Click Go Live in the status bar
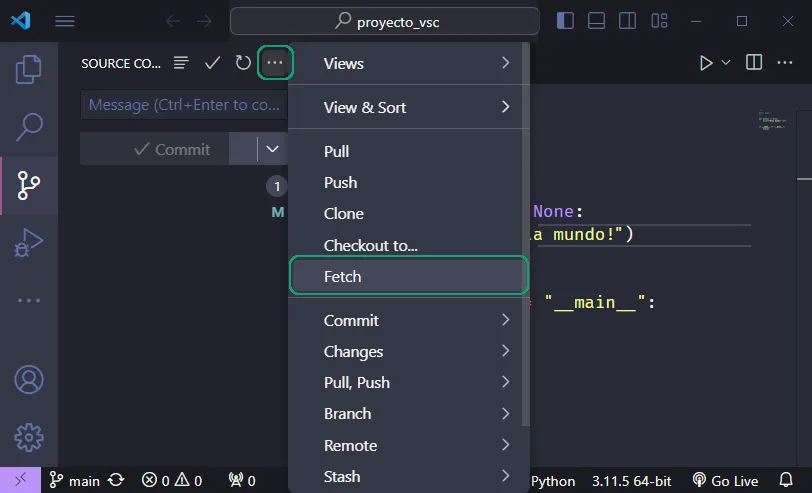Image resolution: width=812 pixels, height=493 pixels. [x=725, y=481]
